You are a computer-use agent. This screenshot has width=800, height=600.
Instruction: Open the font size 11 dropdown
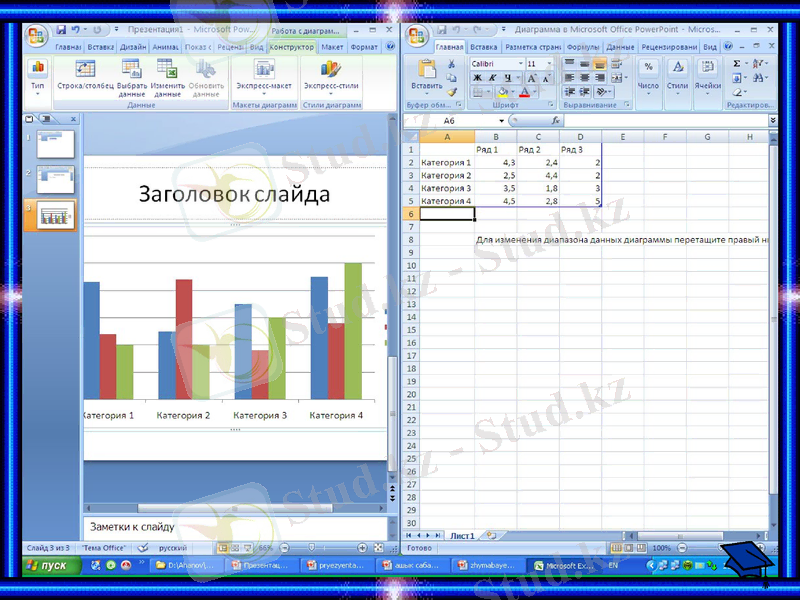(x=549, y=62)
